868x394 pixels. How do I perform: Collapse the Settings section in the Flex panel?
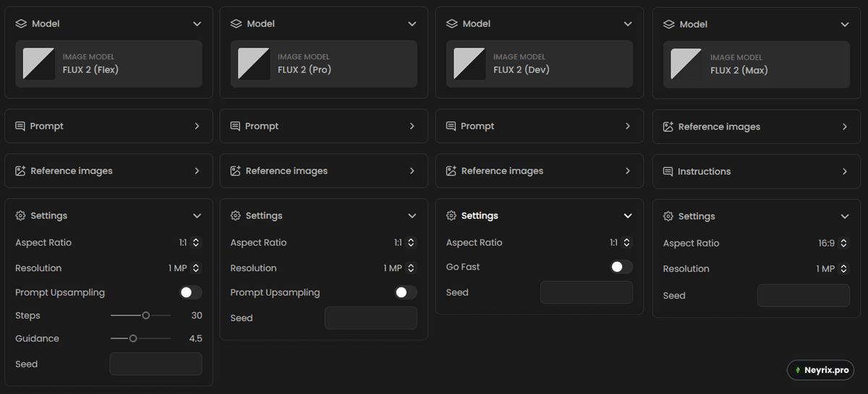197,215
